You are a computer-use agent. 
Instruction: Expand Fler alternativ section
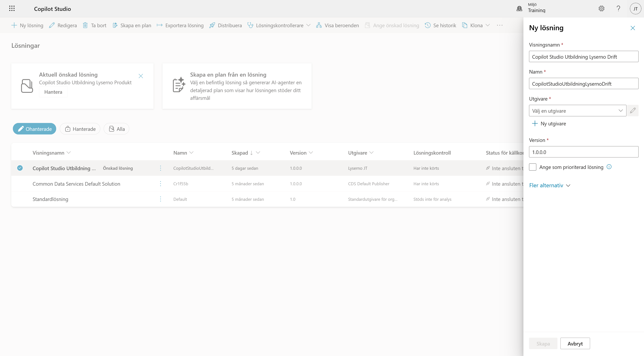point(550,185)
